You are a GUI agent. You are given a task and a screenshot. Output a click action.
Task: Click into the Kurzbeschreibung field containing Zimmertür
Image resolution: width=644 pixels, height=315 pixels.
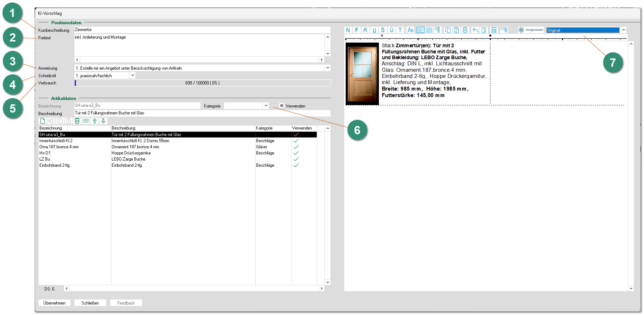coord(202,30)
